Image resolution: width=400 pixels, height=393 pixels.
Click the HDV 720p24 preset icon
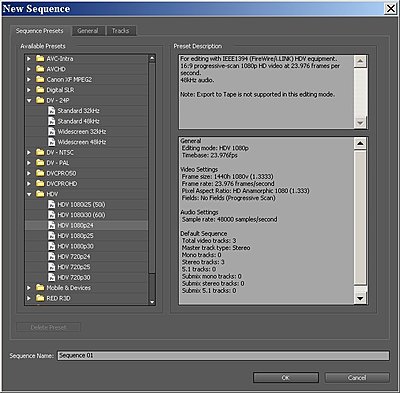click(51, 256)
